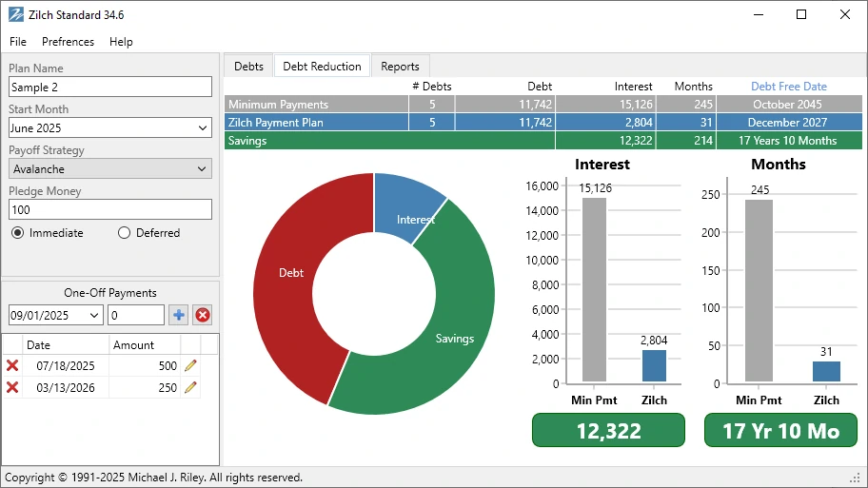
Task: Open the one-off payment date dropdown
Action: coord(94,316)
